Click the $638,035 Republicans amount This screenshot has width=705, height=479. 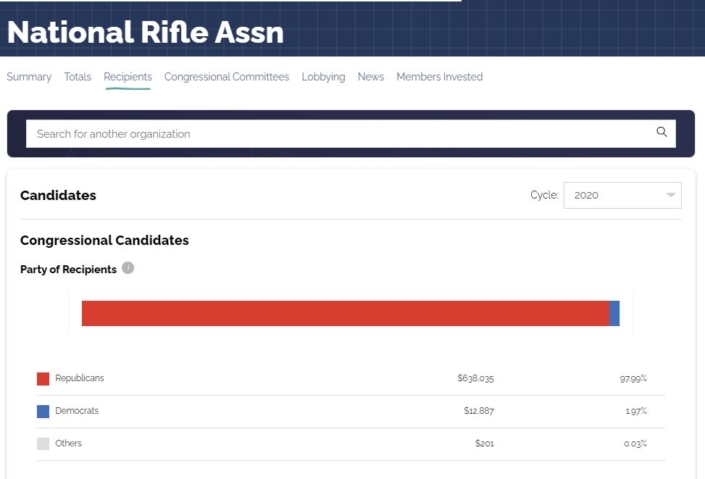click(x=475, y=379)
